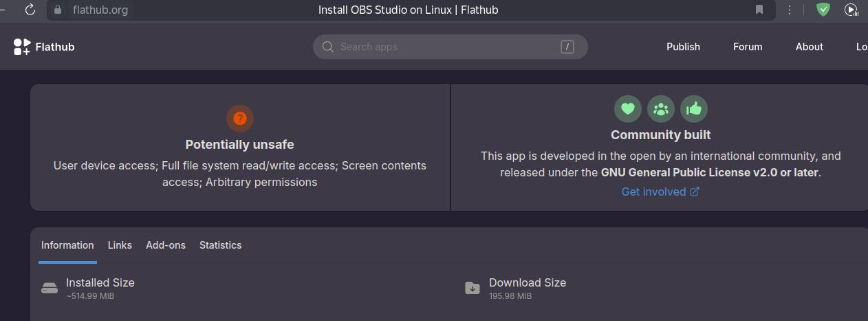Focus the Search apps field

click(447, 47)
